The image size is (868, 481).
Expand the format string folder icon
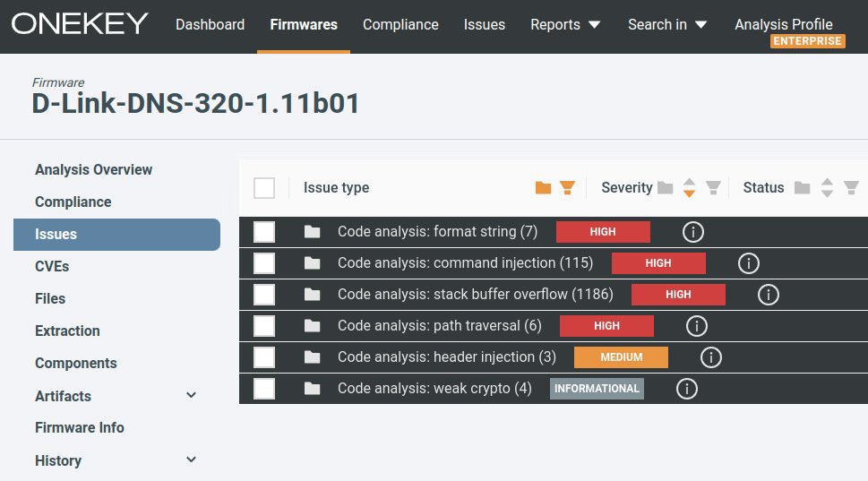313,232
